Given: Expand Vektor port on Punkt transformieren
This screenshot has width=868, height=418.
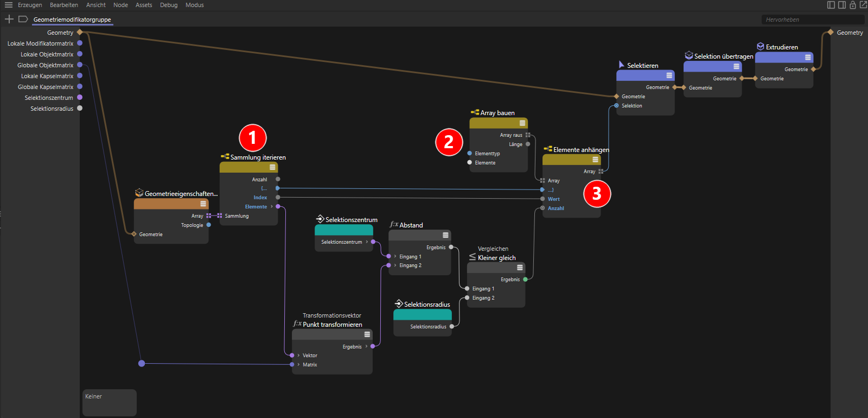Looking at the screenshot, I should click(x=298, y=355).
